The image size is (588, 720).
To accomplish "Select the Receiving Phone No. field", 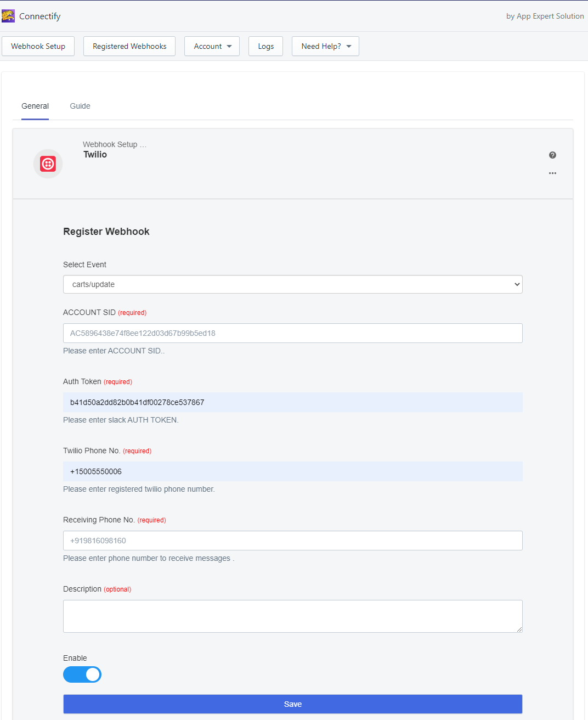I will pyautogui.click(x=293, y=541).
